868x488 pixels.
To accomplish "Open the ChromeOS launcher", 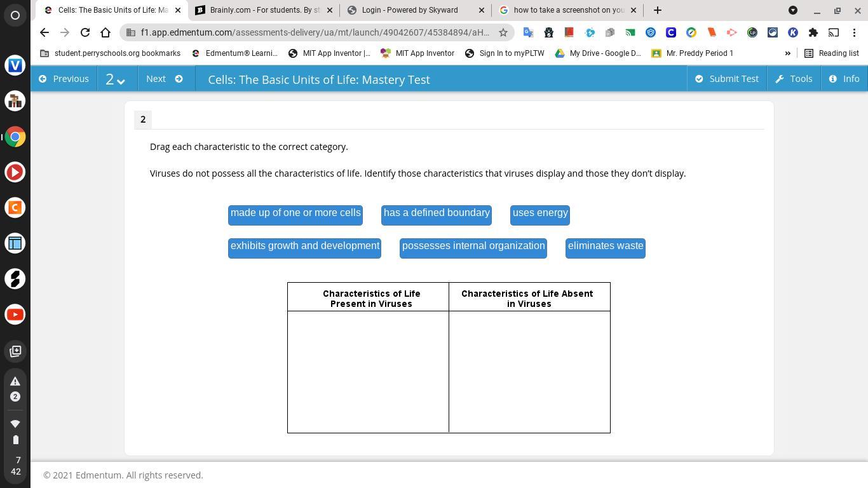I will (15, 15).
